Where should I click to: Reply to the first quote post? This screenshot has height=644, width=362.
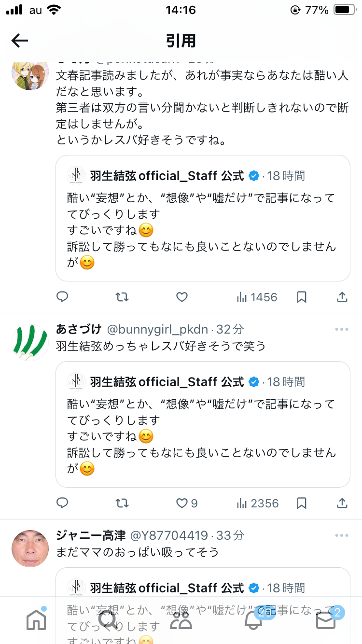click(x=62, y=297)
